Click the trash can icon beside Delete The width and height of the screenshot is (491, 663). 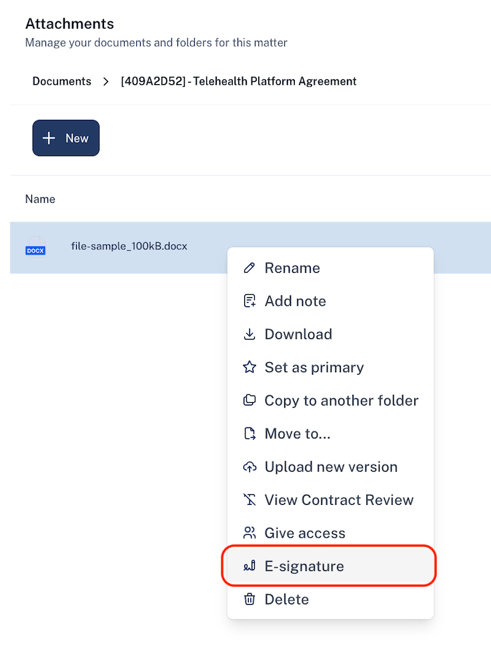coord(249,599)
